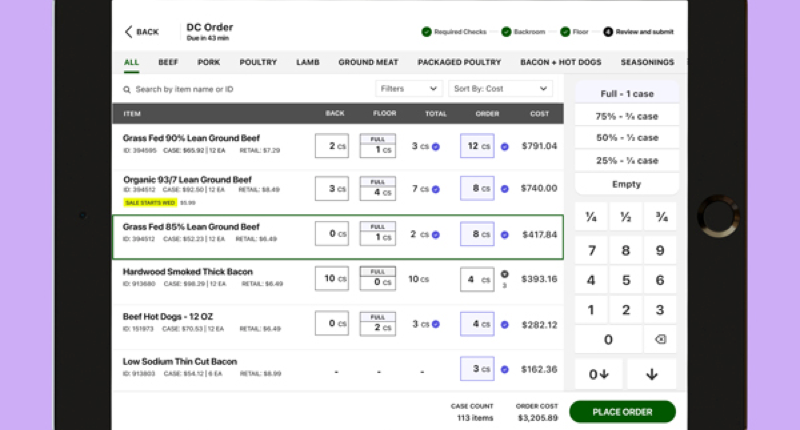This screenshot has height=430, width=800.
Task: Toggle the Backroom step checkmark
Action: tap(506, 32)
